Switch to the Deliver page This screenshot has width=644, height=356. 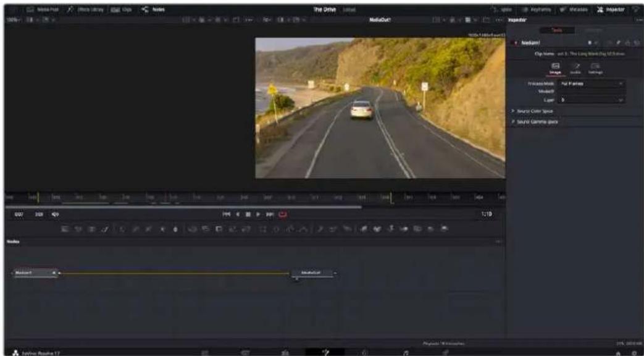tap(445, 352)
